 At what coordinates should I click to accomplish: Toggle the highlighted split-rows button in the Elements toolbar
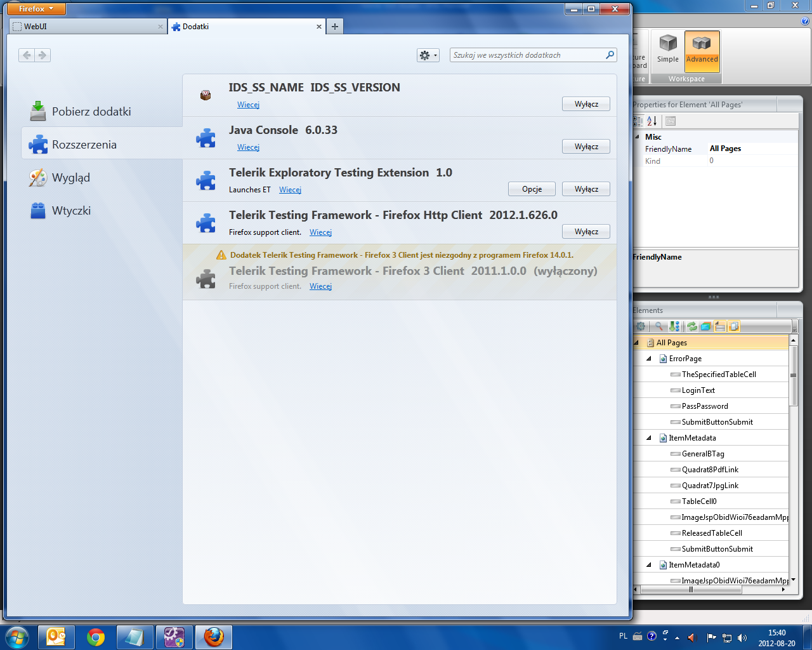coord(720,326)
